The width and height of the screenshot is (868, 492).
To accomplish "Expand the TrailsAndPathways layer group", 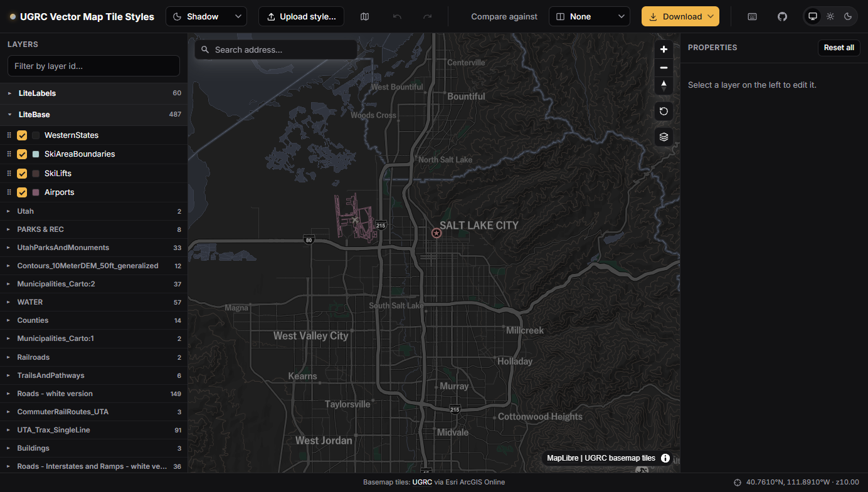I will [94, 375].
